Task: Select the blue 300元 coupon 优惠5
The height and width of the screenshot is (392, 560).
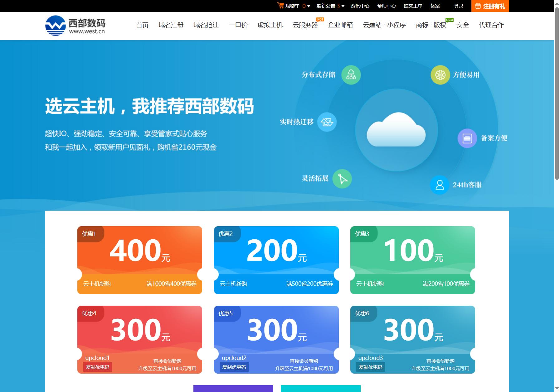Action: pos(276,339)
